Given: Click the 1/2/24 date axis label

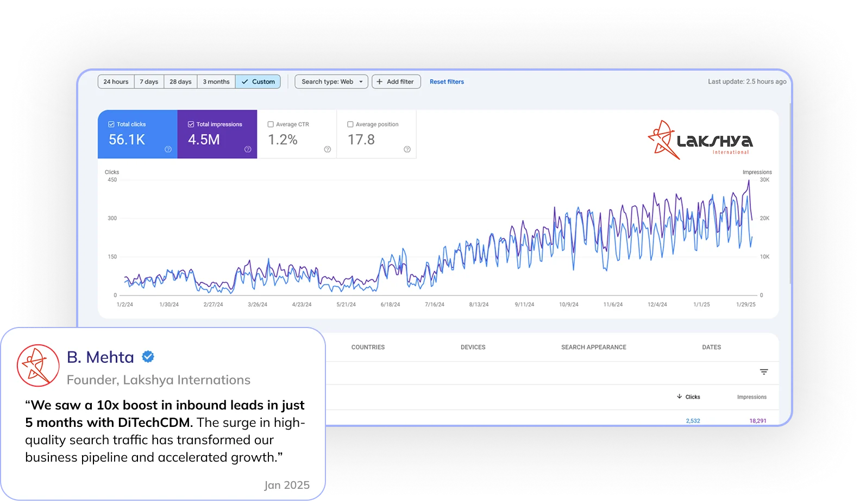Looking at the screenshot, I should [125, 305].
